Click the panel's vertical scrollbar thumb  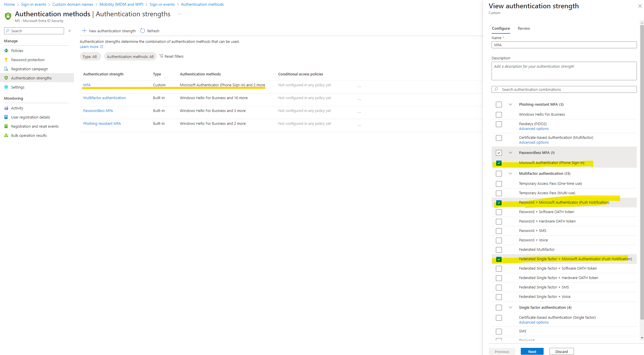[x=642, y=172]
